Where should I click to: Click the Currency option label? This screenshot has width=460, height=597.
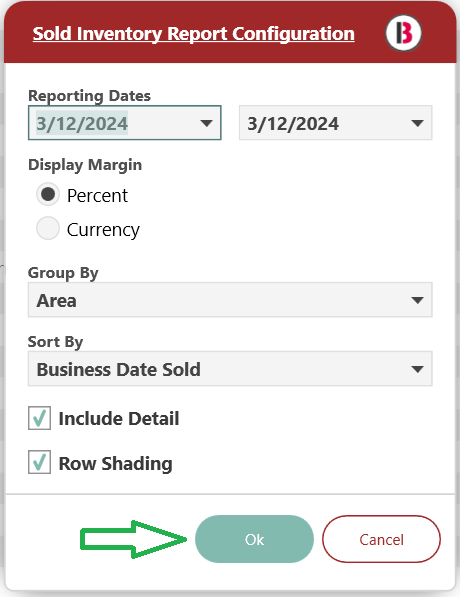click(x=103, y=230)
